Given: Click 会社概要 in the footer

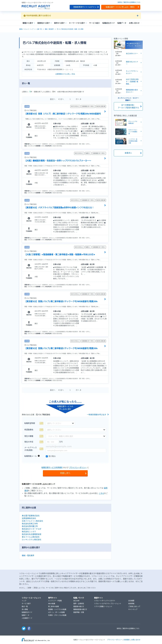Looking at the screenshot, I should click(131, 600).
